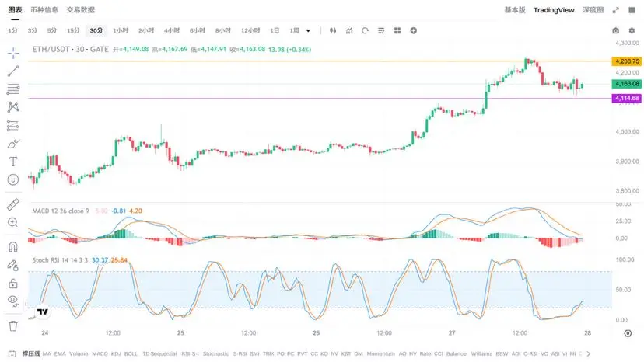
Task: Select the ruler measure tool
Action: click(x=13, y=204)
